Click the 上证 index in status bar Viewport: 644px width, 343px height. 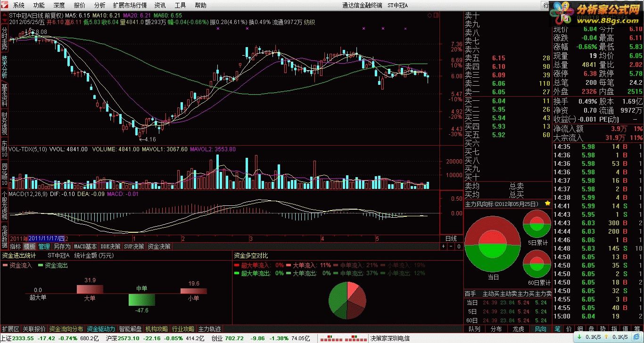[x=6, y=338]
